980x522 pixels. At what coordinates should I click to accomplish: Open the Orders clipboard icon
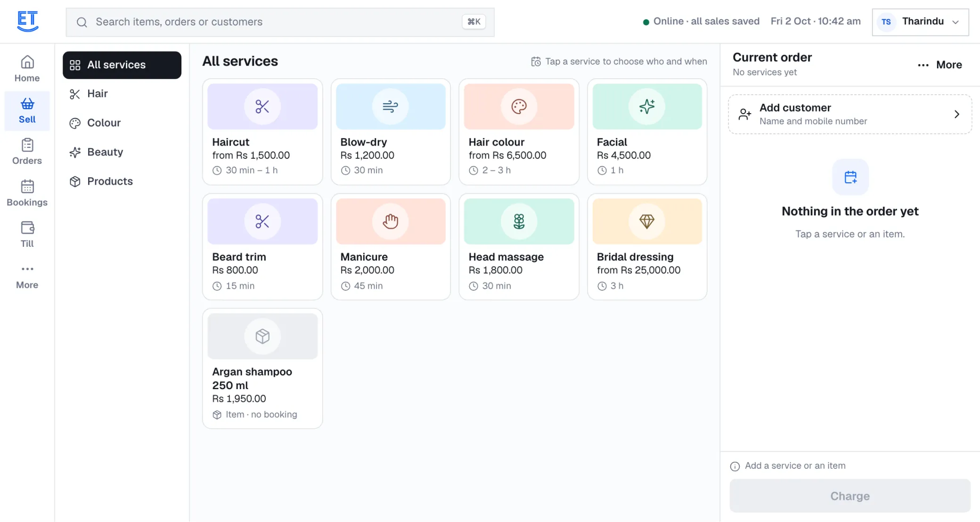click(27, 145)
